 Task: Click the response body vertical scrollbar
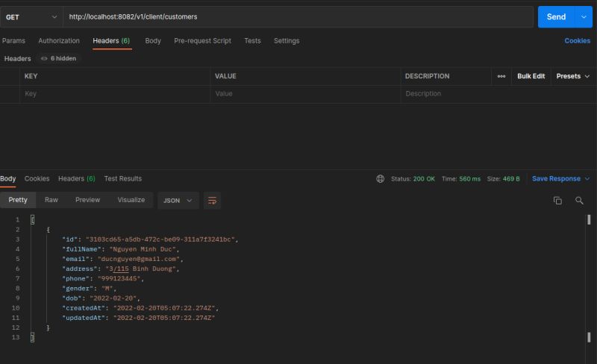pyautogui.click(x=589, y=278)
